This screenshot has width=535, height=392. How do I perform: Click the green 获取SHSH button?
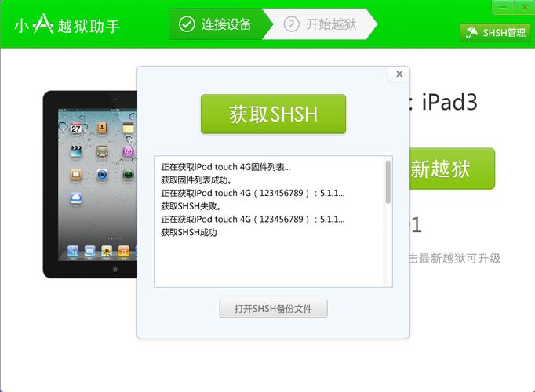point(273,114)
